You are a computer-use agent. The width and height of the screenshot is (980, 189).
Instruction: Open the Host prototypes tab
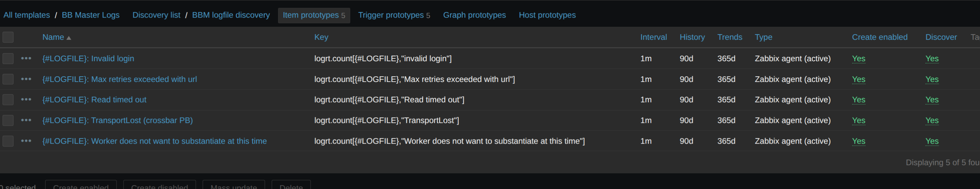click(x=547, y=15)
